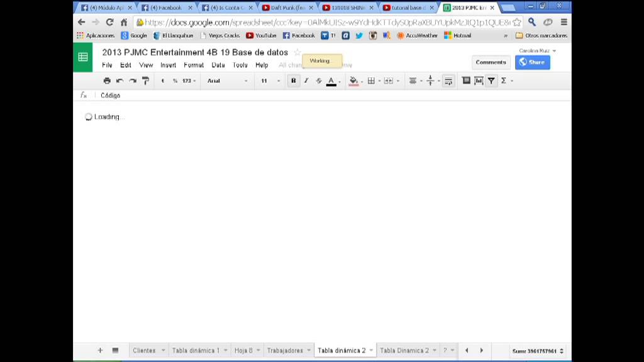The width and height of the screenshot is (644, 362).
Task: Click the add sheet plus icon
Action: pos(100,350)
